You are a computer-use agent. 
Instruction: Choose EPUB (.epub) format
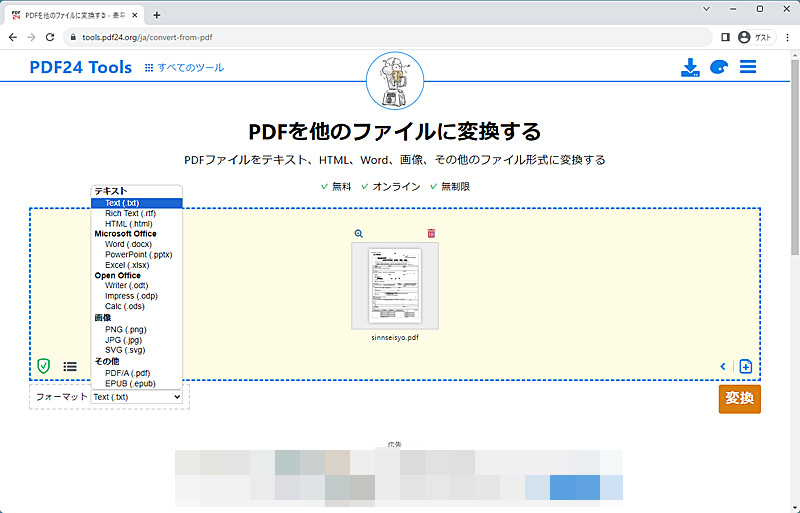coord(130,383)
